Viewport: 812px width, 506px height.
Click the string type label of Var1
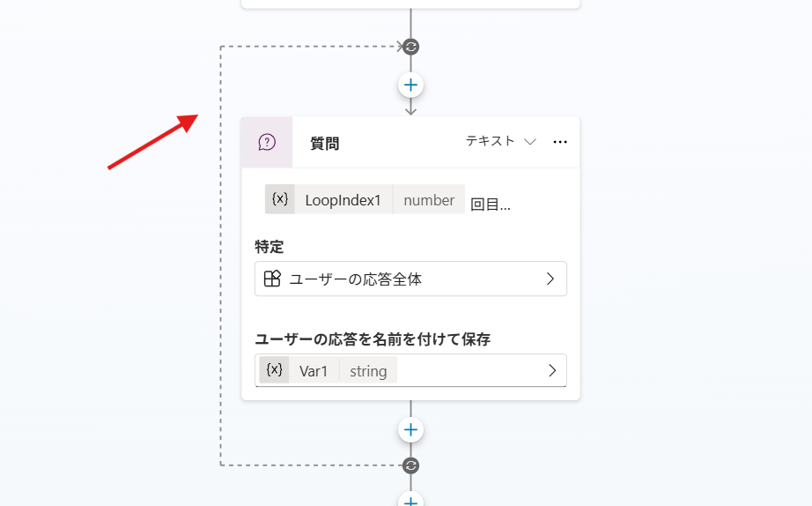[x=368, y=371]
